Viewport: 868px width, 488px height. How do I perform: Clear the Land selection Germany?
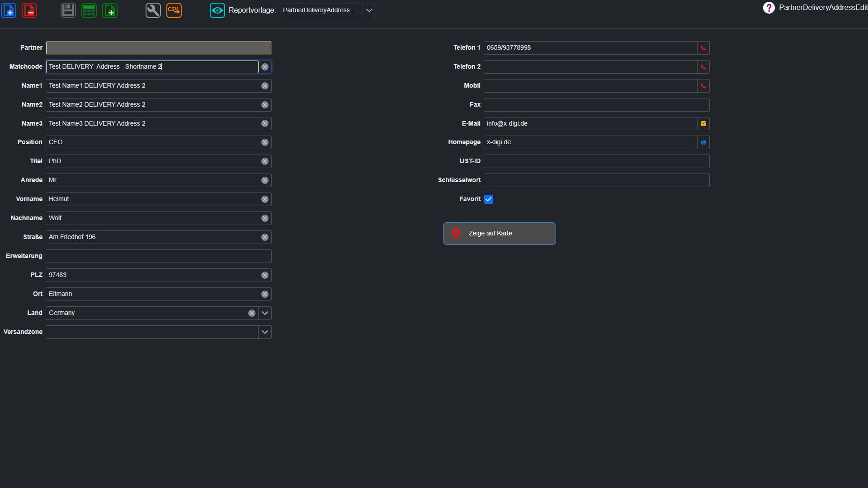coord(252,313)
